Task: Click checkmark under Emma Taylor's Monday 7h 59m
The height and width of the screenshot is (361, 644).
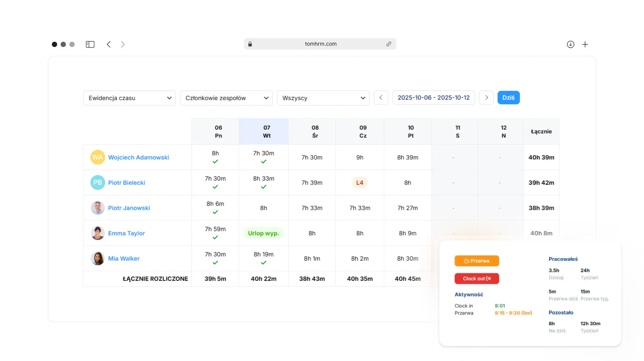Action: coord(215,237)
